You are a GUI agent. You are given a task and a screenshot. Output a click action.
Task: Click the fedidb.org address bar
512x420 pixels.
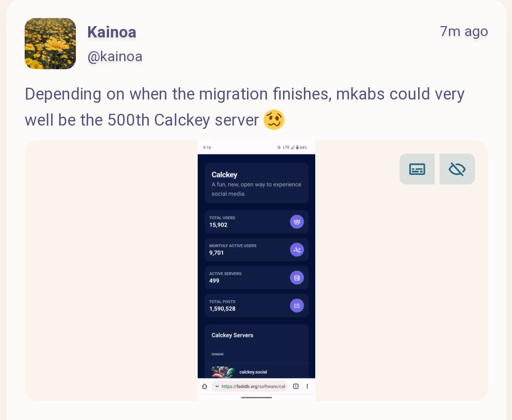point(253,386)
